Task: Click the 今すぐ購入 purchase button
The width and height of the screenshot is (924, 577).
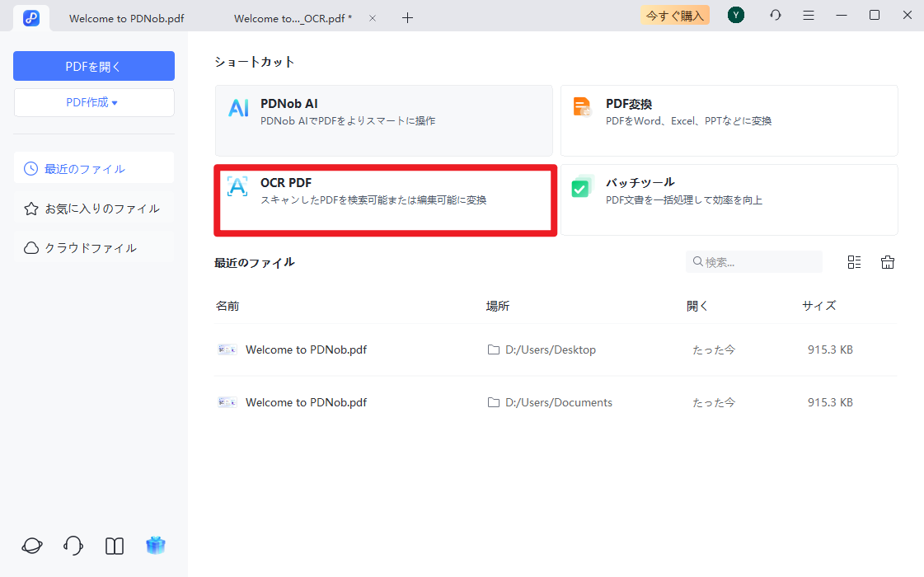Action: (x=675, y=15)
